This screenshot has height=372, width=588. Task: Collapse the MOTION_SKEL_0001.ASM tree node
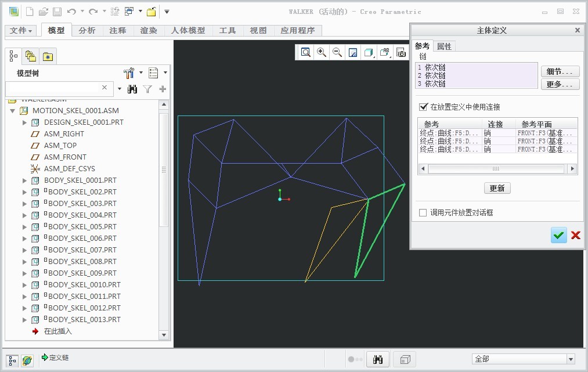[x=13, y=111]
